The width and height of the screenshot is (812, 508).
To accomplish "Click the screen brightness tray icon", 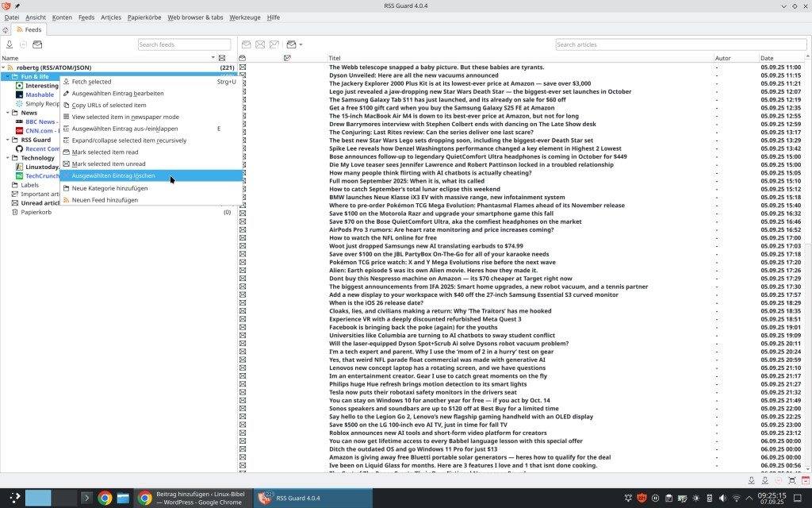I will pyautogui.click(x=695, y=498).
